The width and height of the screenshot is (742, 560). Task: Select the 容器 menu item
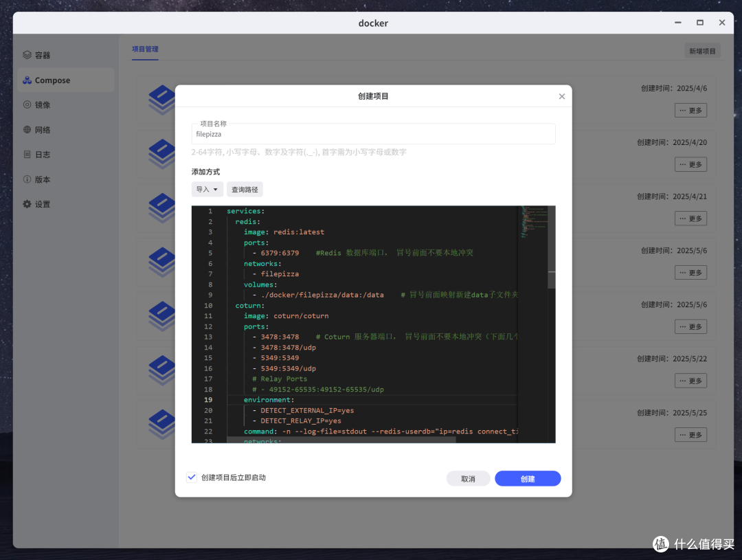click(x=66, y=55)
